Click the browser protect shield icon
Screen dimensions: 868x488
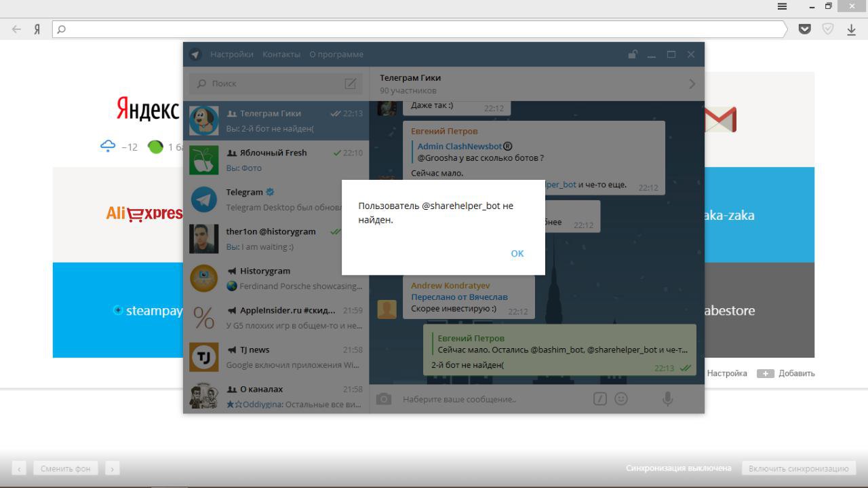click(x=828, y=29)
